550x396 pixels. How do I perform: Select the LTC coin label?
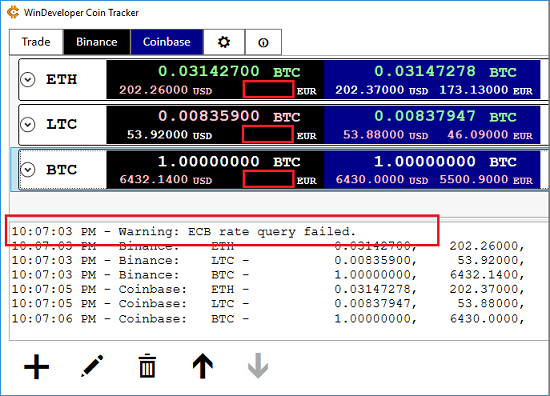(61, 124)
